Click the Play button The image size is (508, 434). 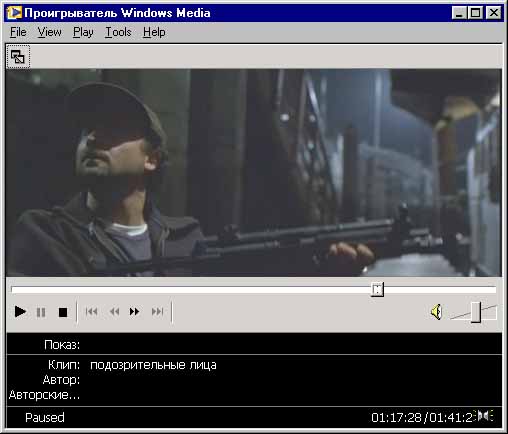point(20,312)
